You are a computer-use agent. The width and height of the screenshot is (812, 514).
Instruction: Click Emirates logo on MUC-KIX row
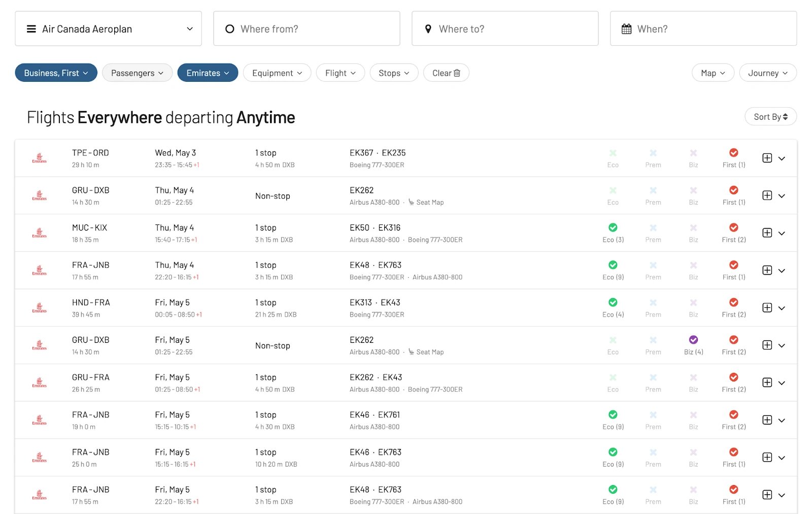(40, 233)
